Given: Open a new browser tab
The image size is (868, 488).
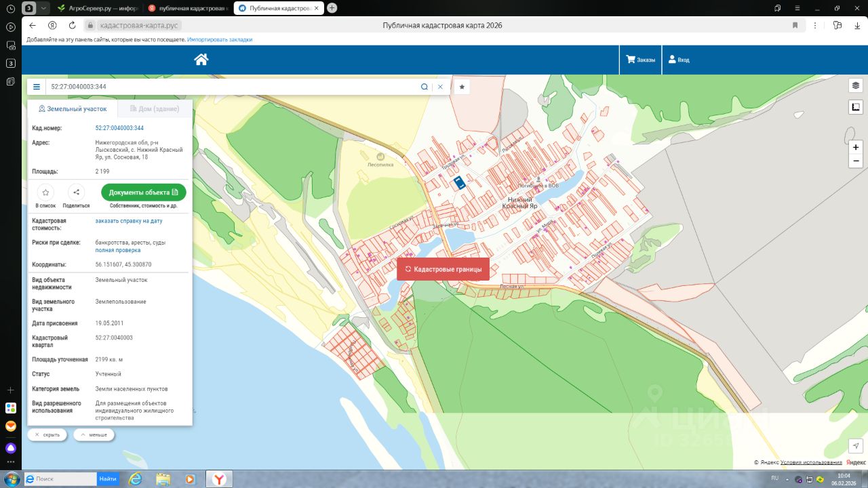Looking at the screenshot, I should tap(332, 8).
